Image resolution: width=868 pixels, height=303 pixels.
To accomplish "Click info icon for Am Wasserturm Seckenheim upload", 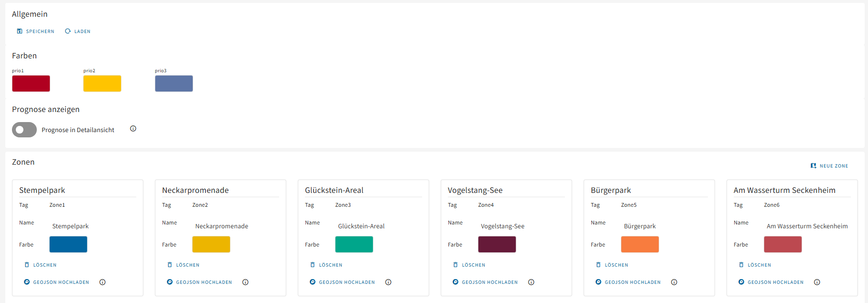I will tap(817, 282).
